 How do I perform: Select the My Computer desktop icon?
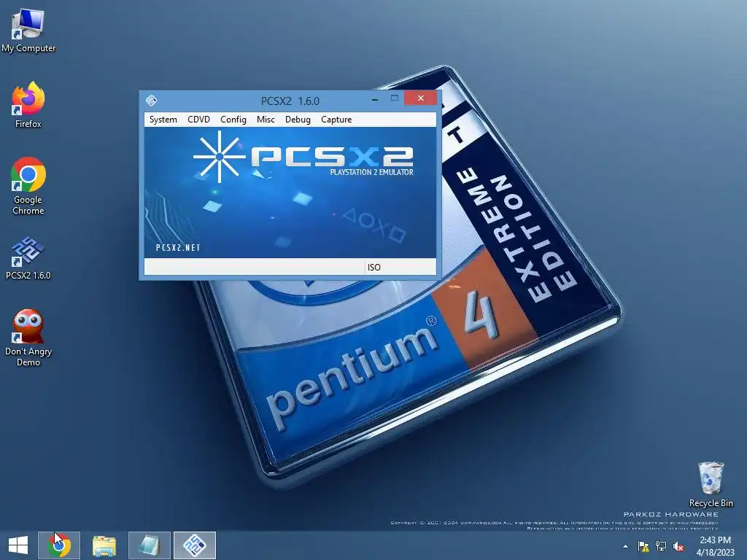[x=28, y=31]
